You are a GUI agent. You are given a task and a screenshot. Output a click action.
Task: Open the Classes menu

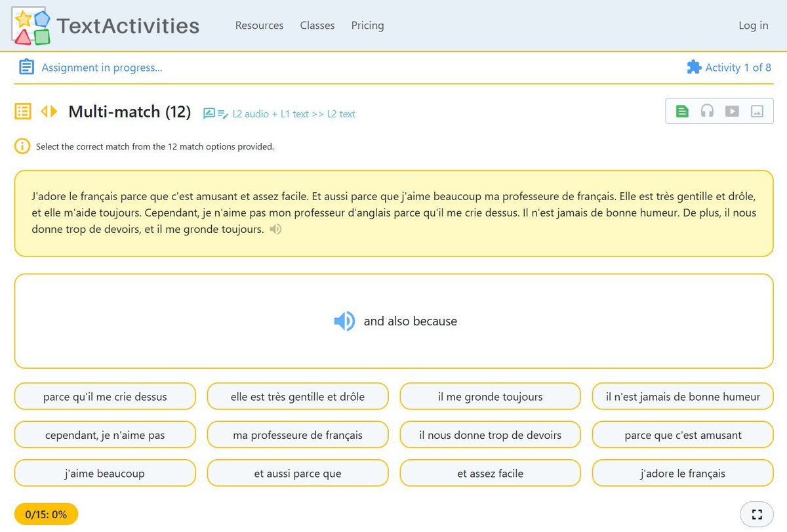[317, 25]
